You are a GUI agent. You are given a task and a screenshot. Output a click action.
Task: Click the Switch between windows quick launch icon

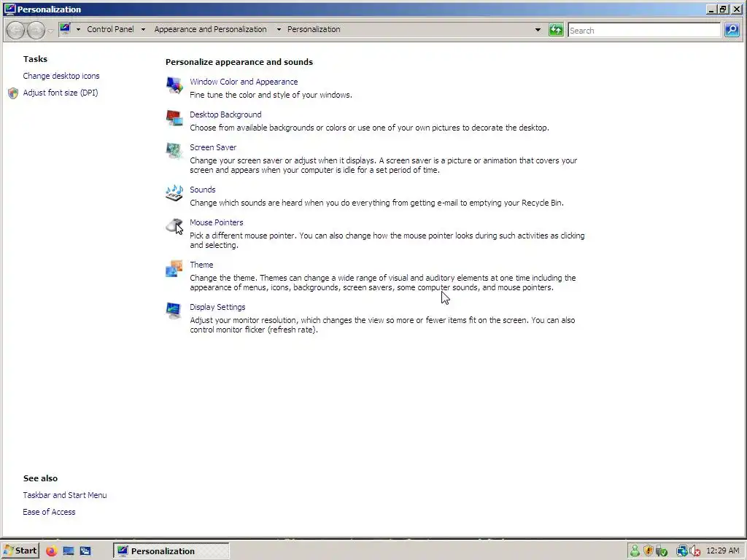pos(85,551)
